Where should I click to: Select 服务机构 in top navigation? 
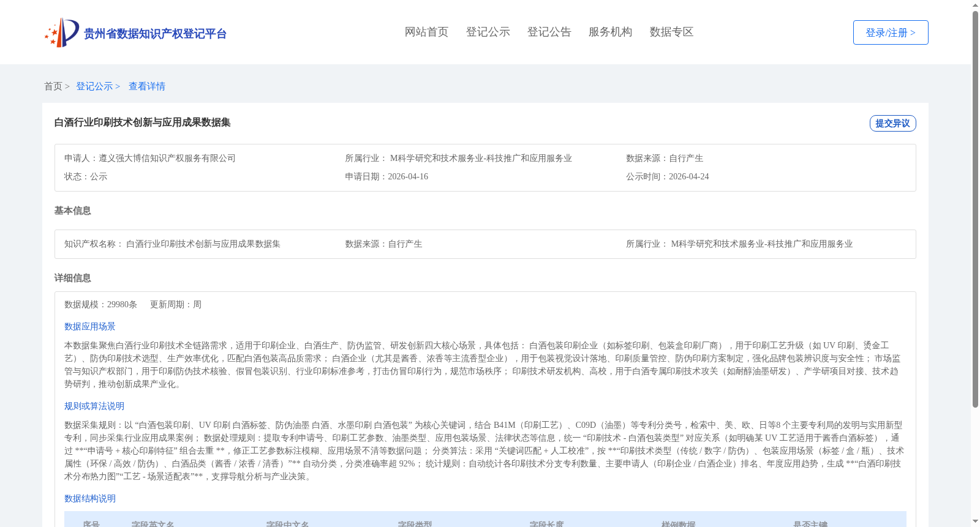[x=610, y=32]
